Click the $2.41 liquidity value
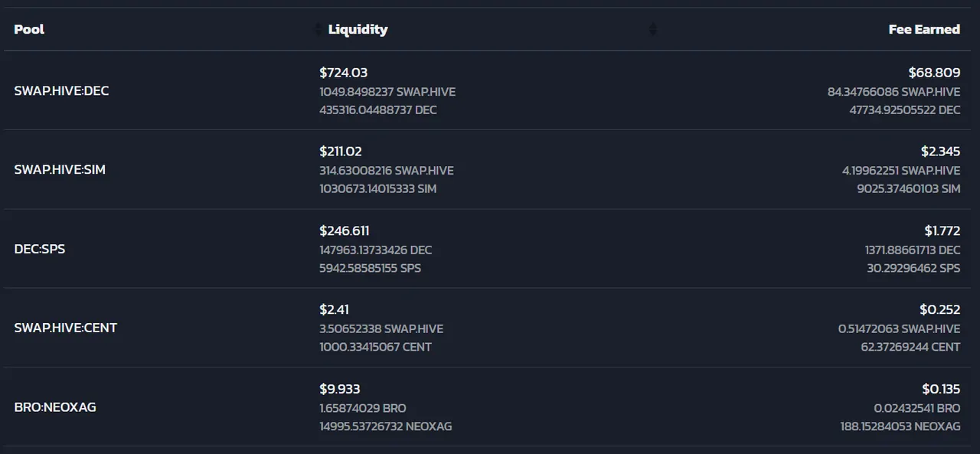 (x=335, y=309)
